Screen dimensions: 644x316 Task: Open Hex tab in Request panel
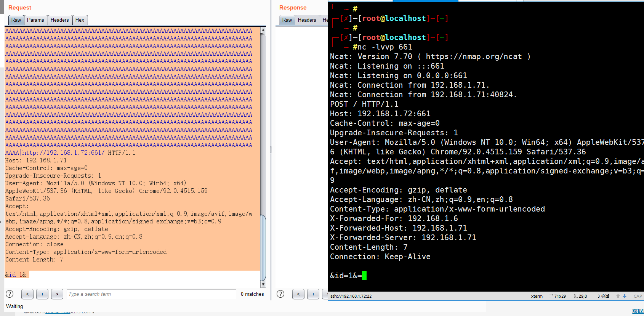pos(80,20)
